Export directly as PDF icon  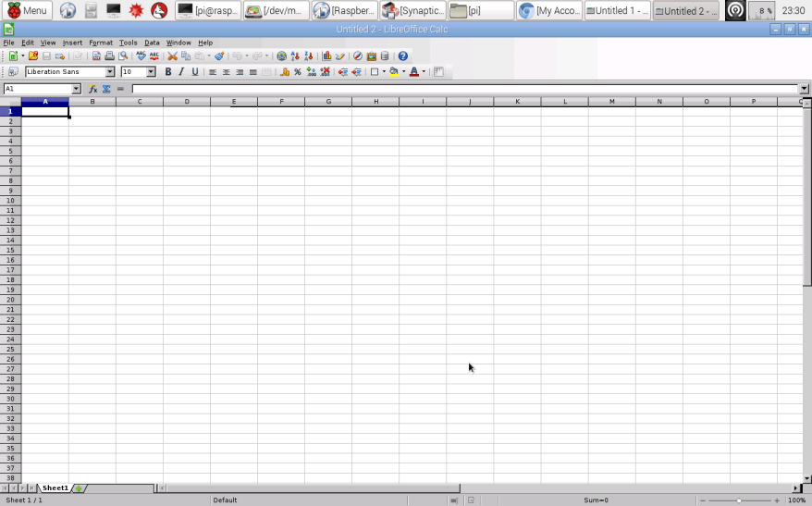coord(96,56)
